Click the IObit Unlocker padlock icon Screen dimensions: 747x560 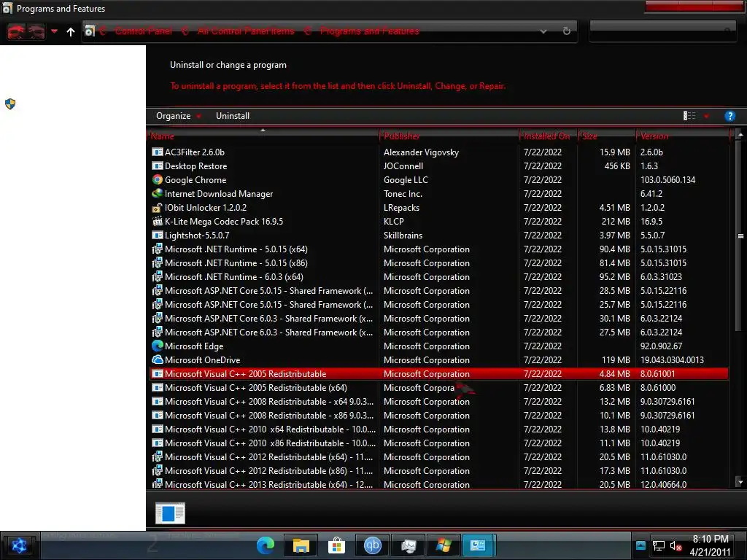tap(158, 208)
